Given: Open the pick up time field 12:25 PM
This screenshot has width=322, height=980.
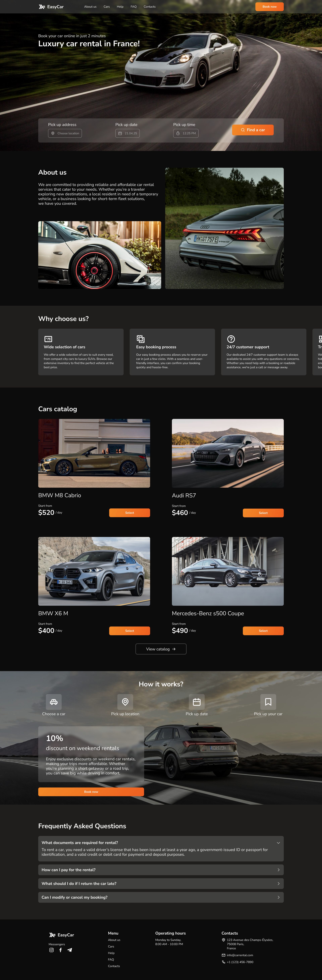Looking at the screenshot, I should pos(186,133).
